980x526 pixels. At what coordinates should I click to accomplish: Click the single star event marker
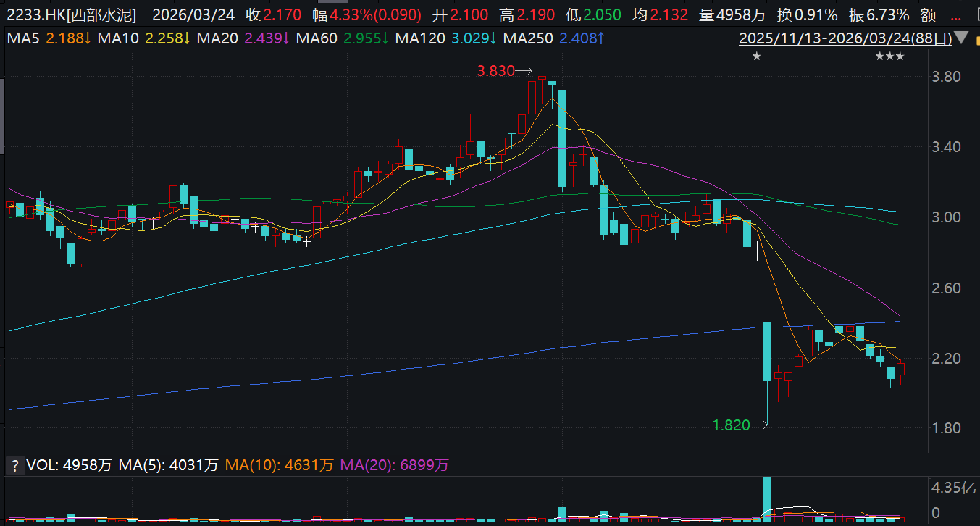point(756,57)
